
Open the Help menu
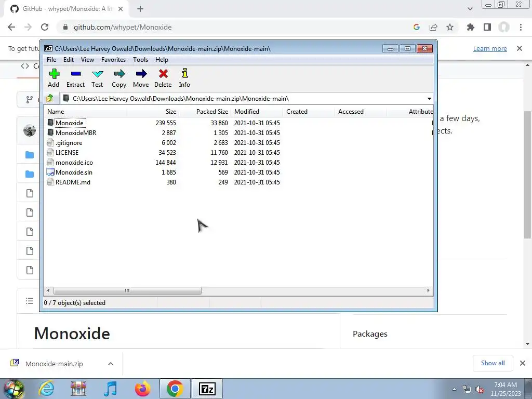click(162, 60)
